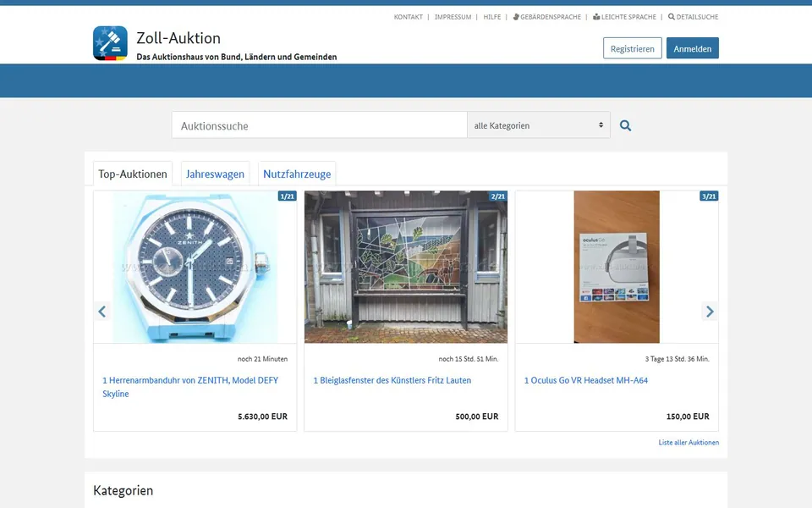
Task: Click the 5.630,00 EUR price
Action: click(262, 417)
